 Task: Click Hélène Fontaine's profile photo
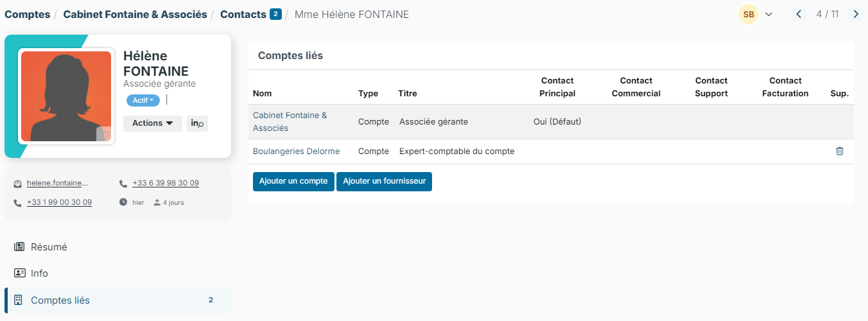coord(66,96)
